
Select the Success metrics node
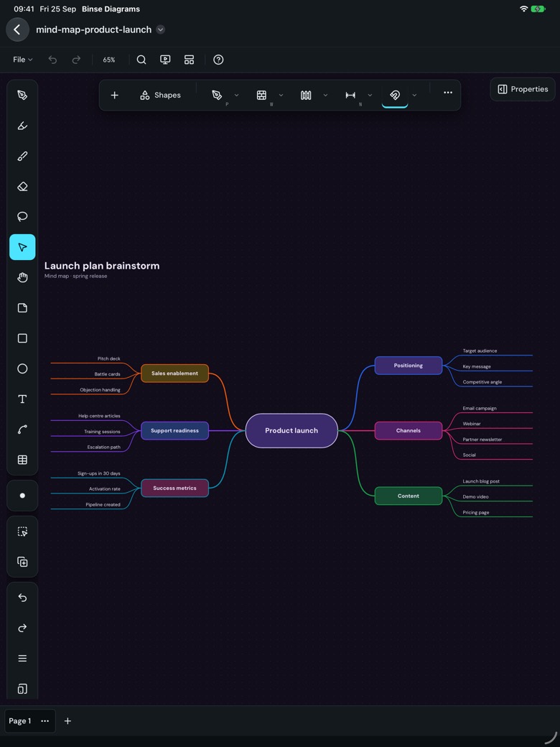pos(174,488)
